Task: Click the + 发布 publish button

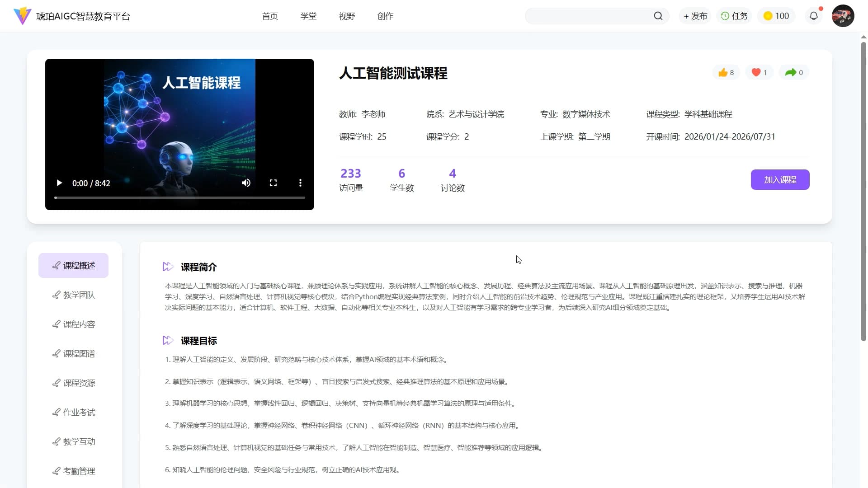Action: [x=695, y=16]
